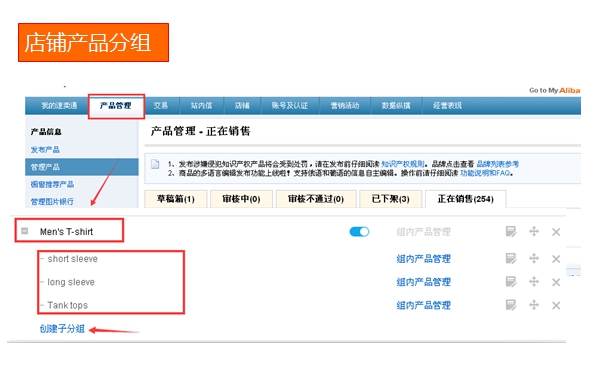Viewport: 599px width, 366px height.
Task: Edit the short sleeve subgroup name
Action: pyautogui.click(x=511, y=259)
